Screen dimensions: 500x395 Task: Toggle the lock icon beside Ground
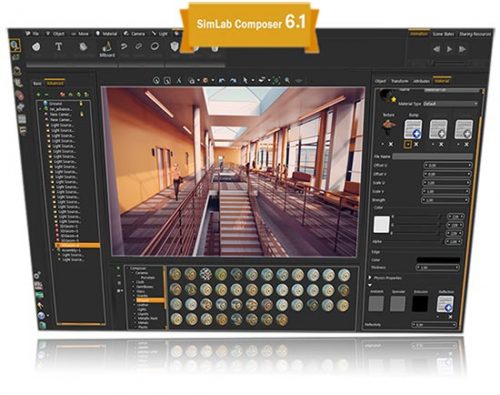(81, 104)
